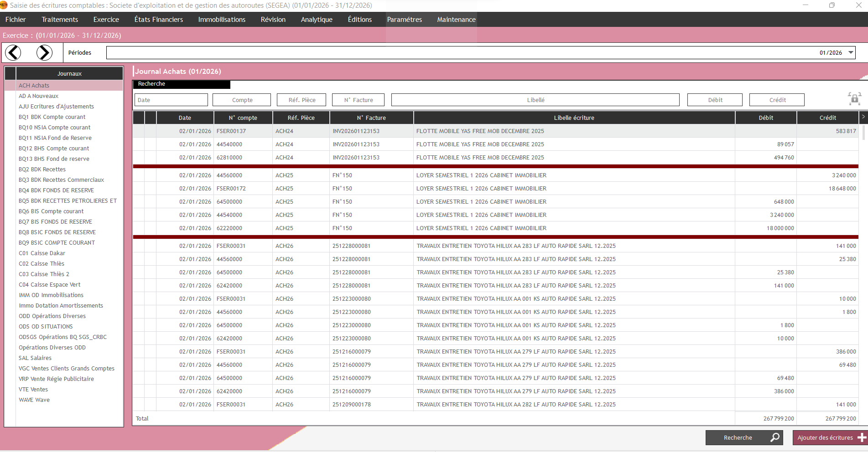Select the SAL Salaires journal
Image resolution: width=868 pixels, height=452 pixels.
click(x=35, y=358)
